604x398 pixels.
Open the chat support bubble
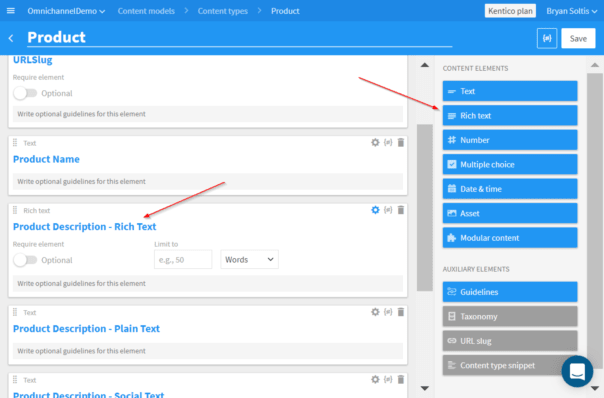[577, 371]
